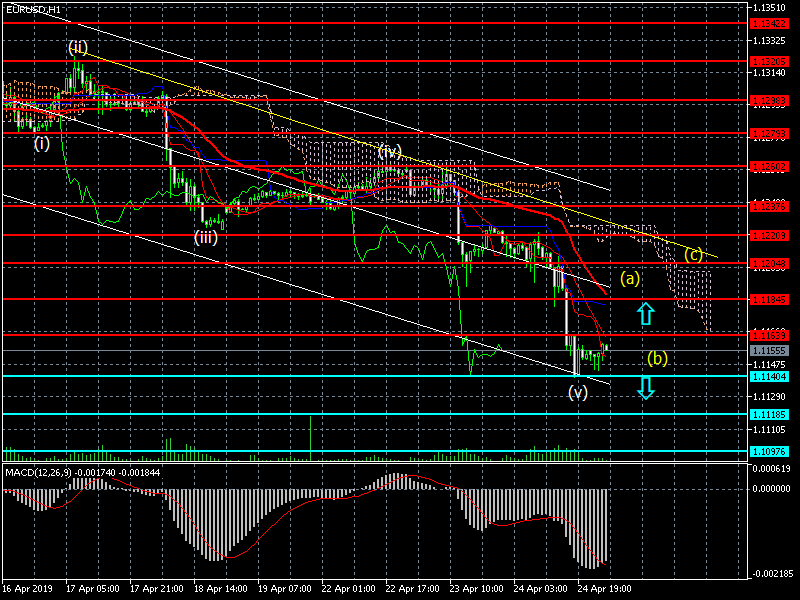Viewport: 800px width, 600px height.
Task: Click the 22 Apr 01:00 time label
Action: click(x=348, y=589)
